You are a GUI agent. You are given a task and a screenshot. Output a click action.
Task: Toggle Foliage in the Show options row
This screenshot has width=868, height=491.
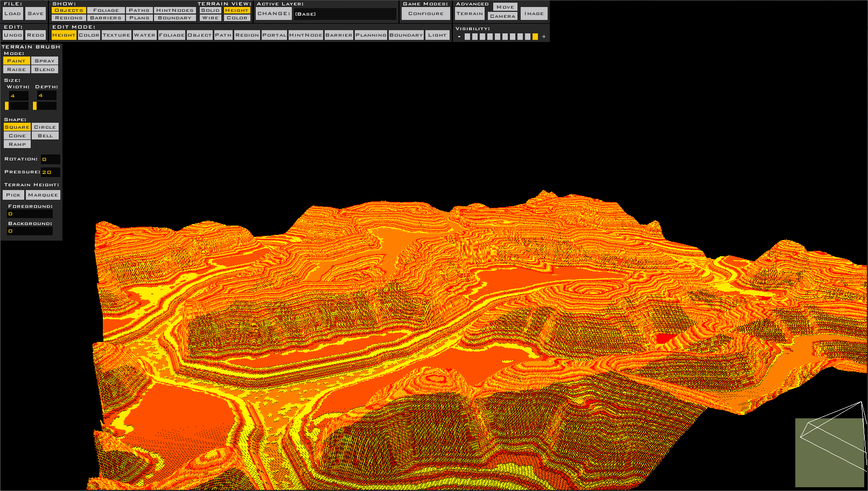(106, 10)
